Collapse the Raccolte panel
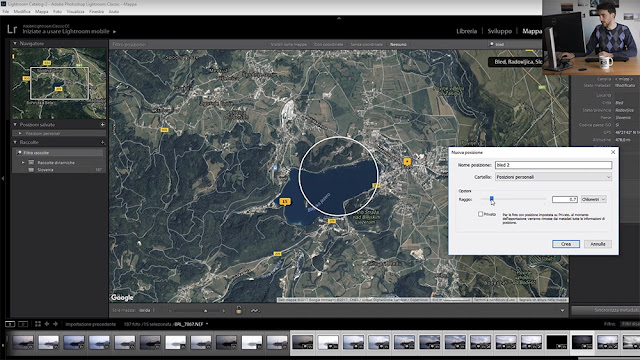640x360 pixels. [x=15, y=142]
